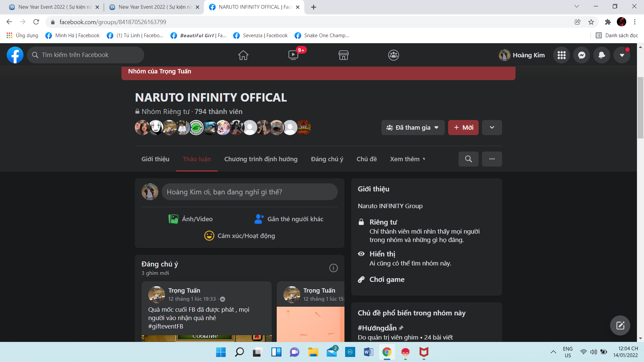Open the Groups icon in top navigation
644x362 pixels.
pos(393,55)
